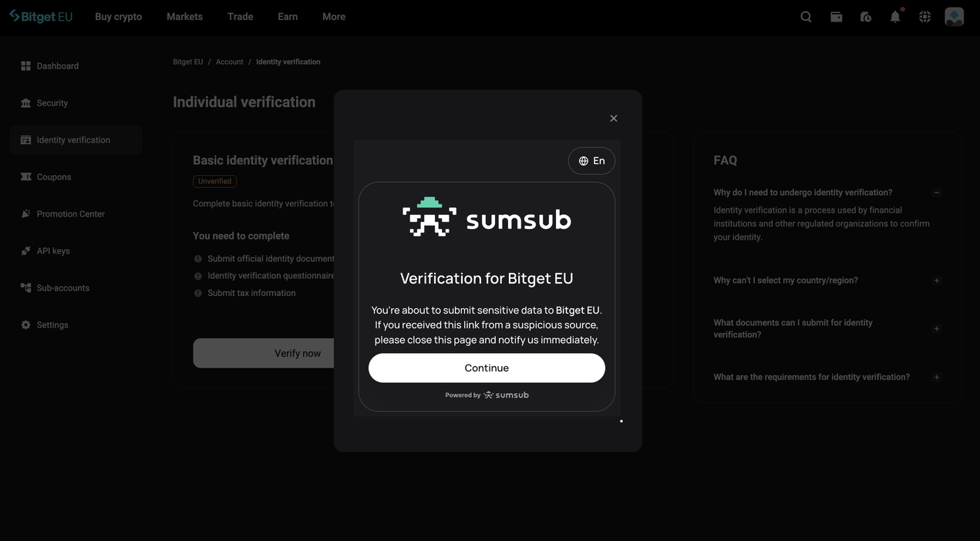Image resolution: width=980 pixels, height=541 pixels.
Task: Click the Coupons ticket icon in the sidebar
Action: (x=25, y=177)
